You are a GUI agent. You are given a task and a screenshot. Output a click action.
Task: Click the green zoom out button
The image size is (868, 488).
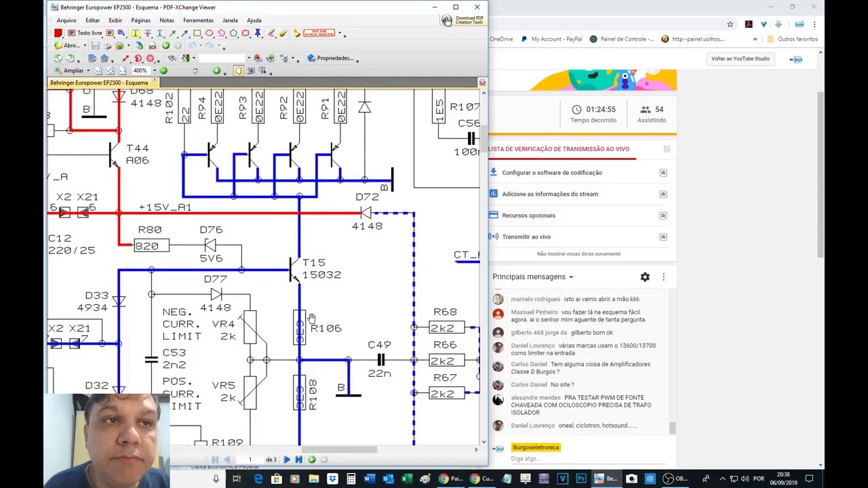[163, 70]
